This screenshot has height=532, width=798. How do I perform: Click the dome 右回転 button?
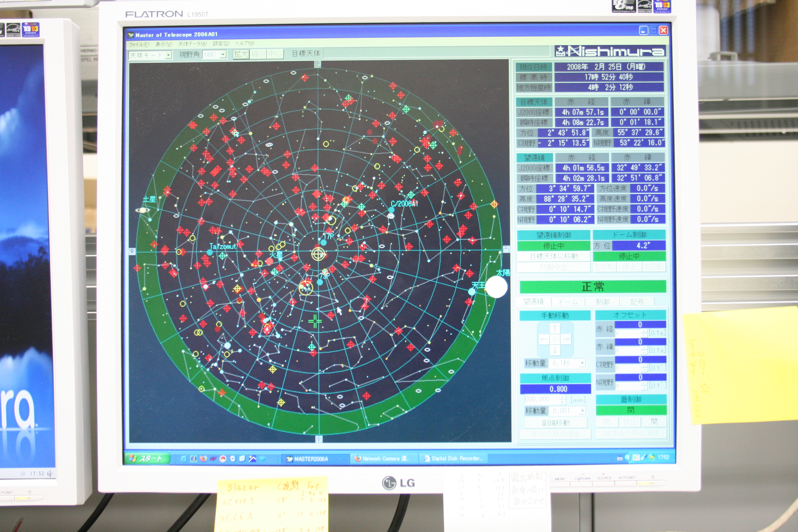pyautogui.click(x=654, y=267)
